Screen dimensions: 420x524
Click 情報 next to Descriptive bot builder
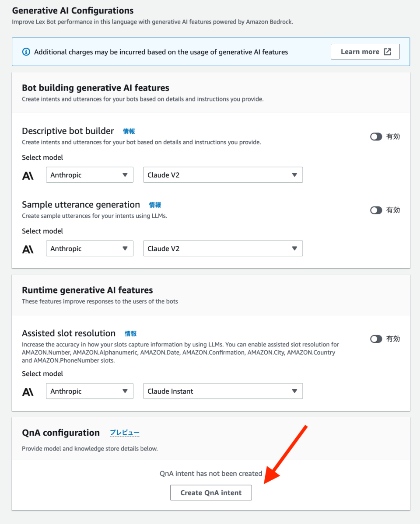[x=129, y=131]
